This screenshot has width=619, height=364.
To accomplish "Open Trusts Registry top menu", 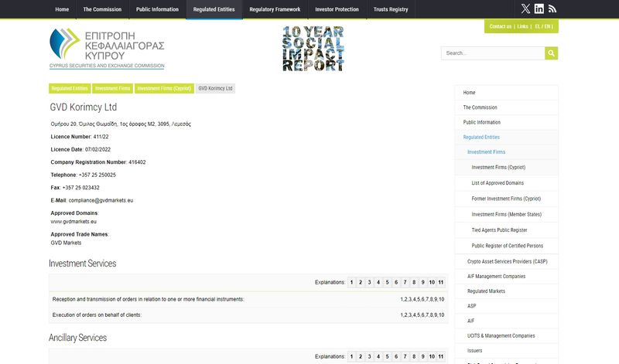I will 391,9.
